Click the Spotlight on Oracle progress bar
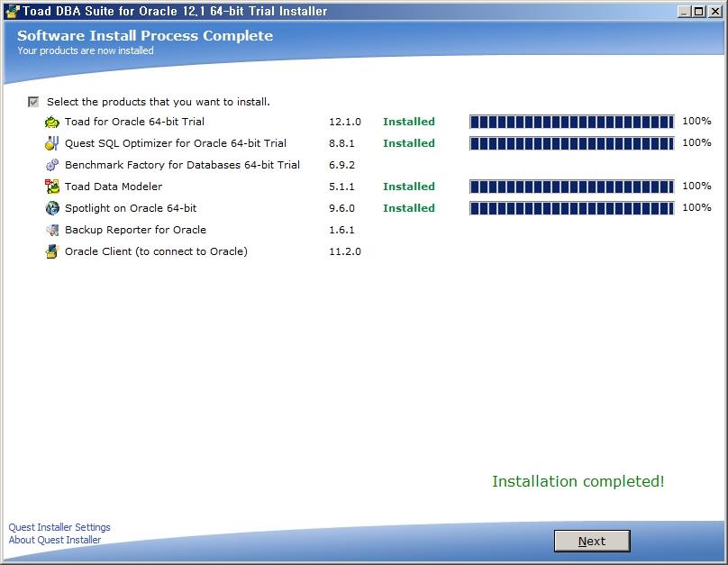 point(571,208)
